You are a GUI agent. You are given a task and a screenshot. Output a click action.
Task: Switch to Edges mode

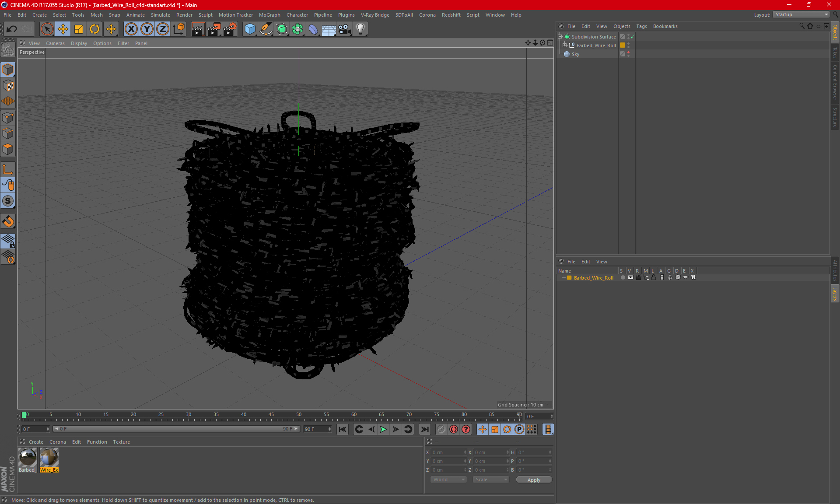pos(8,133)
